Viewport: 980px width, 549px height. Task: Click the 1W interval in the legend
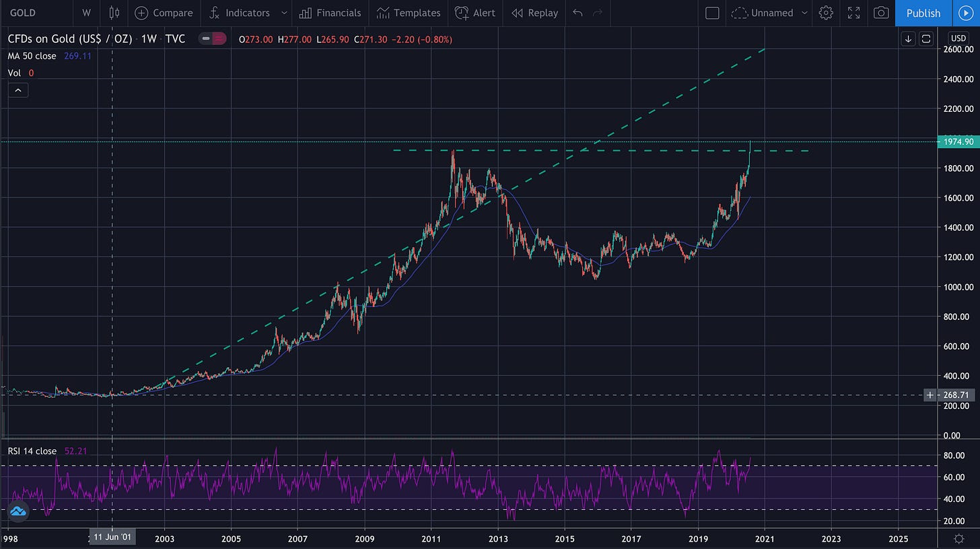pos(149,39)
